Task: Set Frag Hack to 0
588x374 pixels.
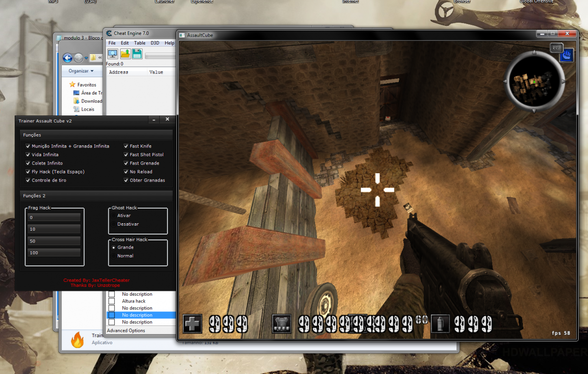Action: click(x=54, y=217)
